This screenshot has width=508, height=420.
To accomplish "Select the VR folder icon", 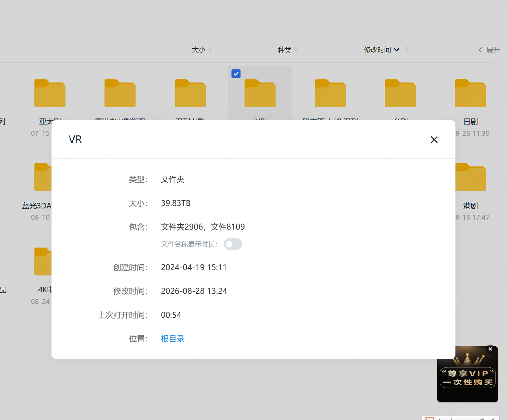I will coord(260,93).
